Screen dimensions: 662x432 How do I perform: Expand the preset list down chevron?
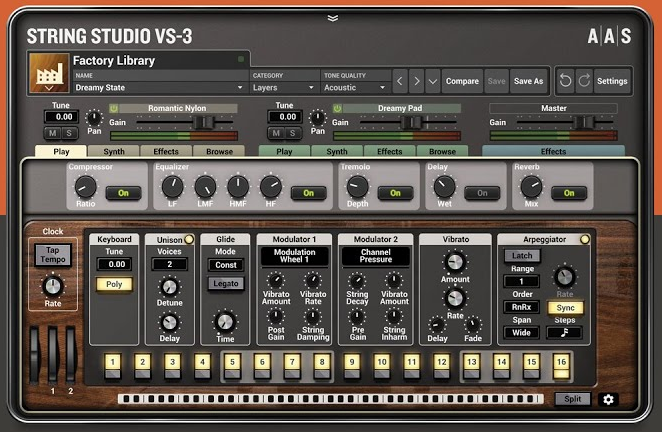(x=433, y=81)
